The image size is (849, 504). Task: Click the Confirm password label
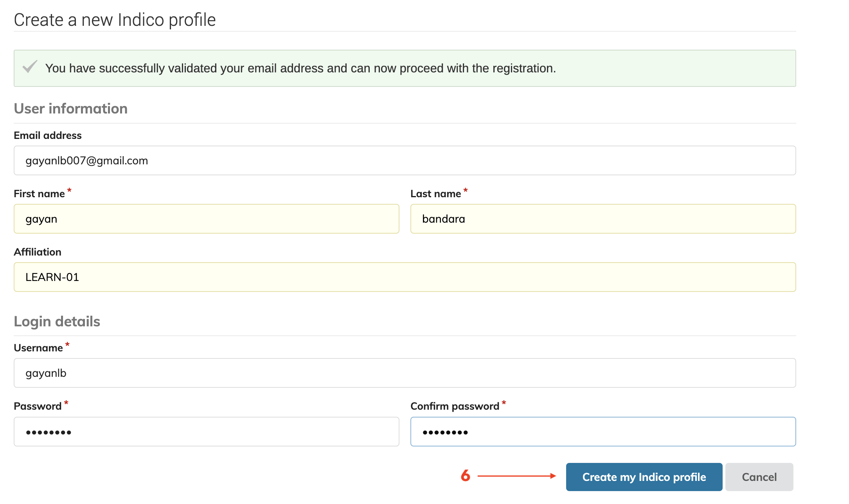pyautogui.click(x=455, y=406)
